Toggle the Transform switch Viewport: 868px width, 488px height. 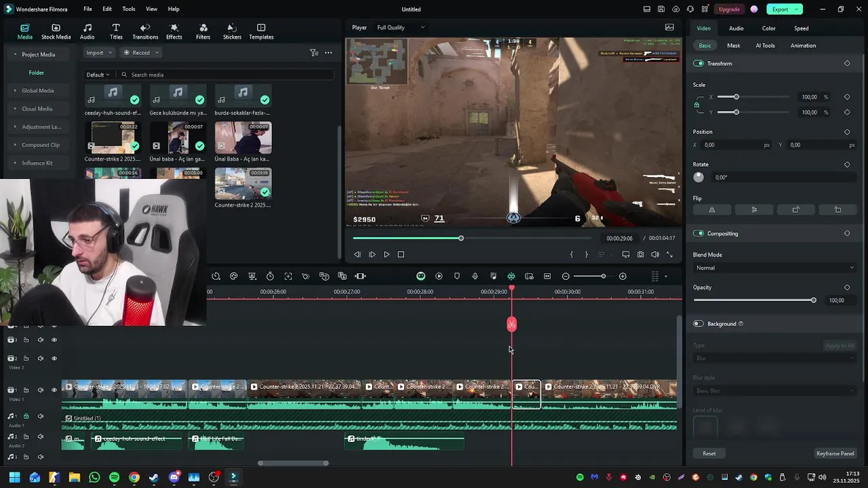[x=698, y=63]
